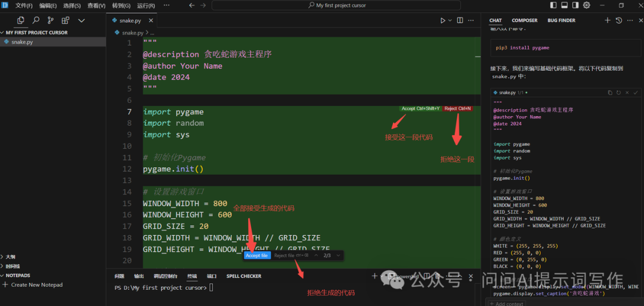Switch to the COMPOSER tab
The height and width of the screenshot is (306, 644).
coord(525,20)
